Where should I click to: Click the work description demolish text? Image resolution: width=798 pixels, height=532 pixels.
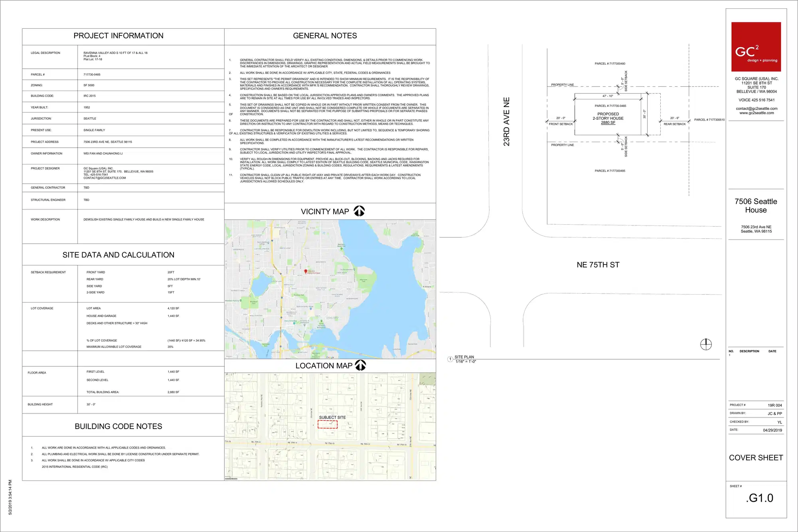[x=144, y=220]
